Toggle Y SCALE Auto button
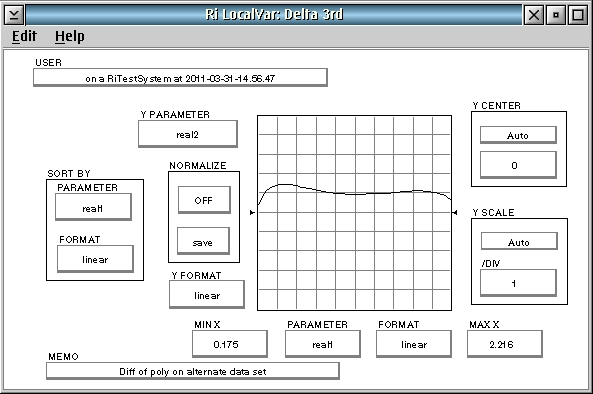 click(x=519, y=241)
